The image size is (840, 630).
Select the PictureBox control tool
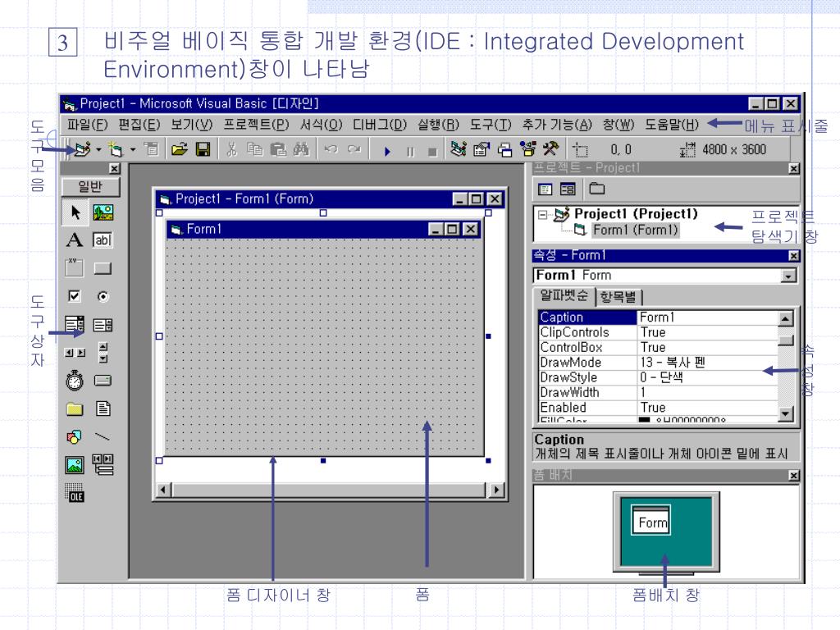103,212
